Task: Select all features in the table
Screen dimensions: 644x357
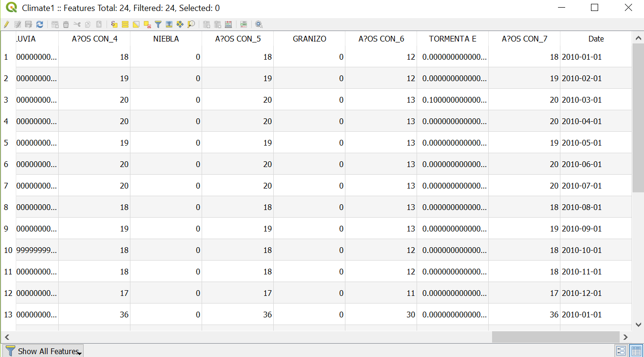Action: pyautogui.click(x=125, y=24)
